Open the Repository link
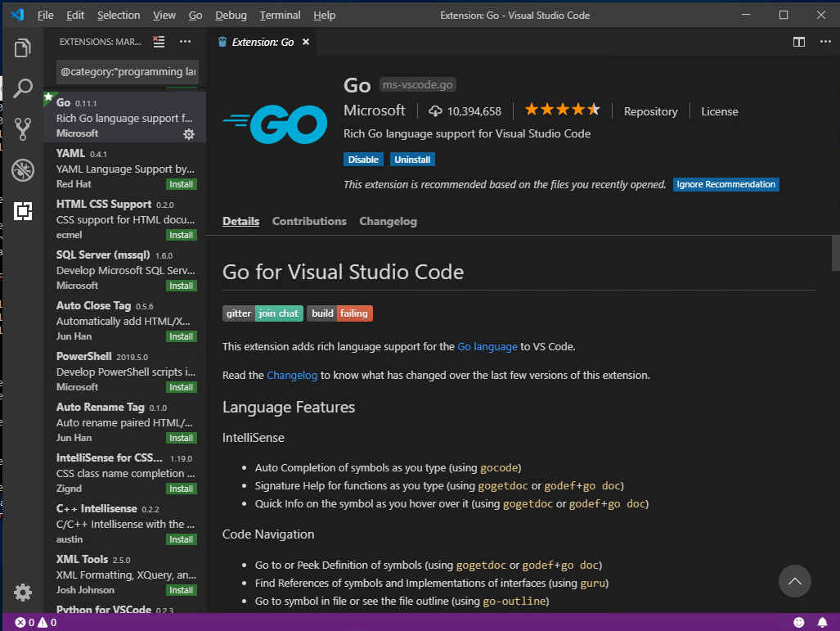 pos(650,111)
